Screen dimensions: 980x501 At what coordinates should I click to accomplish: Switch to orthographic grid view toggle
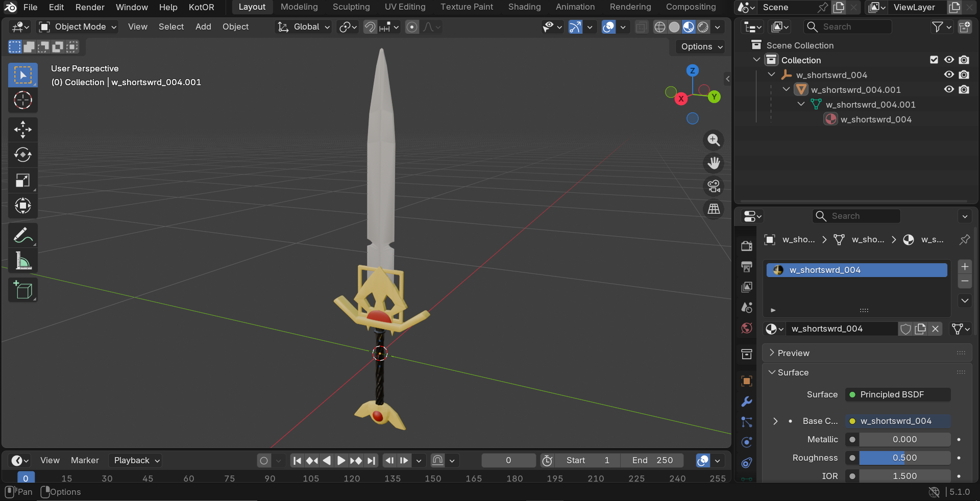pos(714,209)
